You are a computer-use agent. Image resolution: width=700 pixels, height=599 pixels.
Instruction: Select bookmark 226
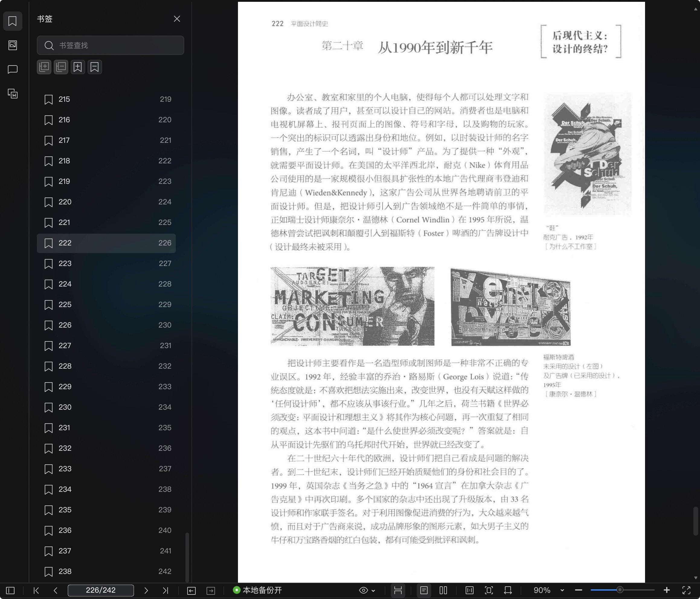pyautogui.click(x=106, y=325)
